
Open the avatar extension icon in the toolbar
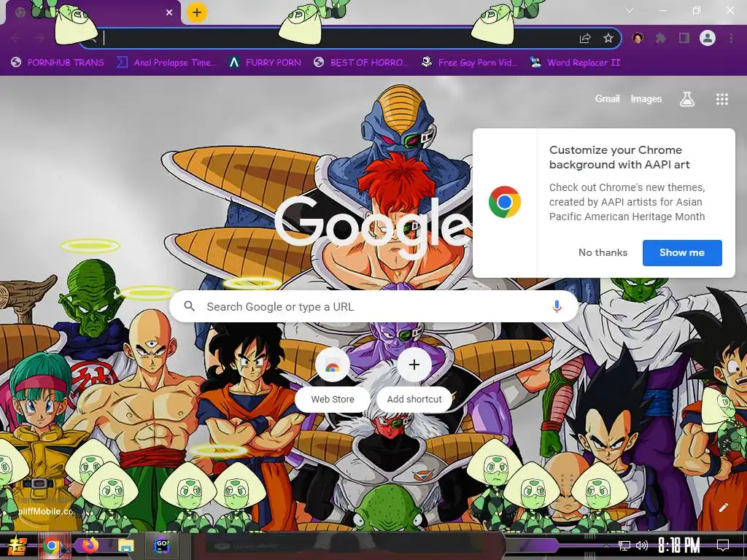pyautogui.click(x=638, y=38)
